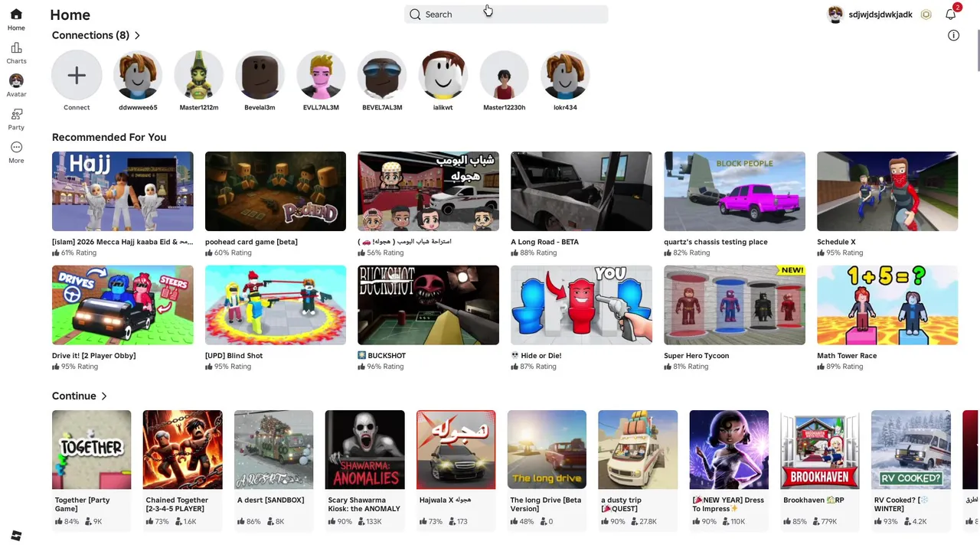Open sdjwjdsjdwkjadk profile name link

pos(880,15)
